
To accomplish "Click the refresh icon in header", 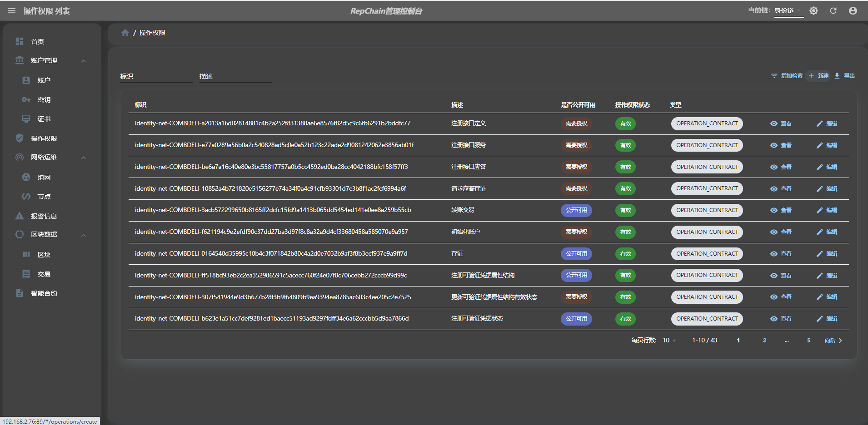I will pos(833,10).
